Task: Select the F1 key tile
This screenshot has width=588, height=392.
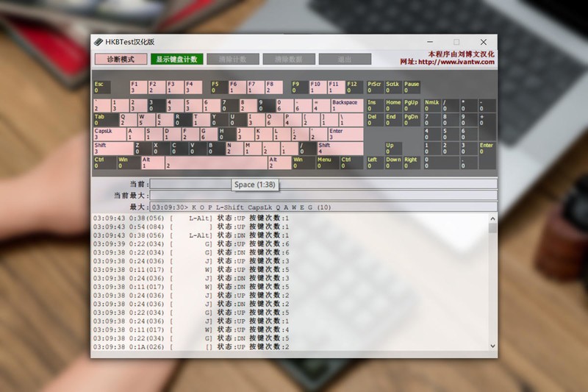Action: [x=138, y=87]
